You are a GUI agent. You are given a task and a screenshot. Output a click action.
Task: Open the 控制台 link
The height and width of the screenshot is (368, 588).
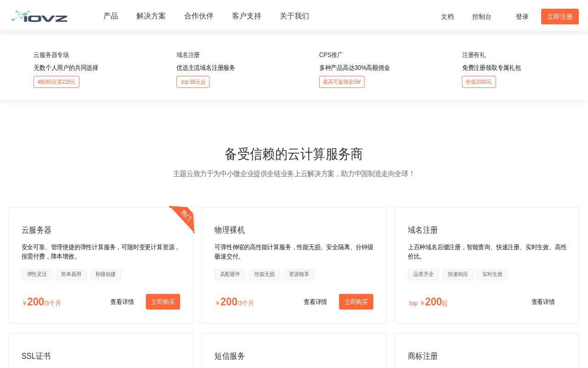[482, 17]
